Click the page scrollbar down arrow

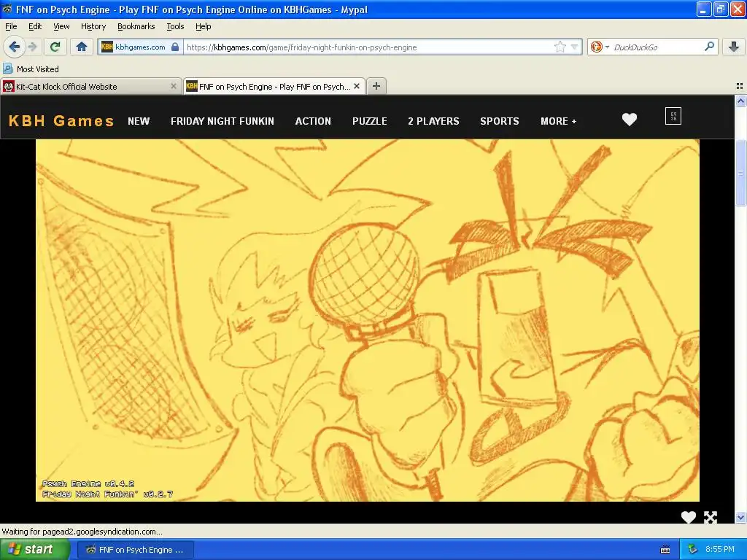click(740, 517)
